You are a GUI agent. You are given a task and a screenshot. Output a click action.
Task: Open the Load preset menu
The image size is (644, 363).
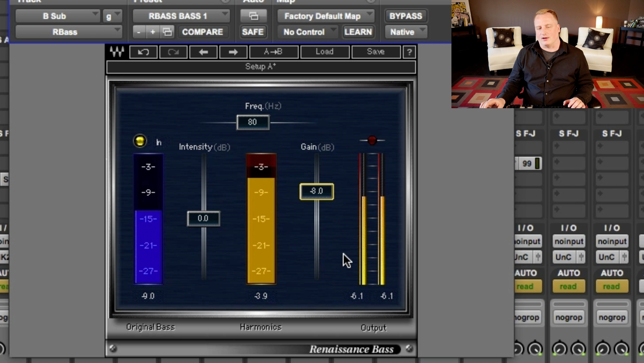coord(325,52)
